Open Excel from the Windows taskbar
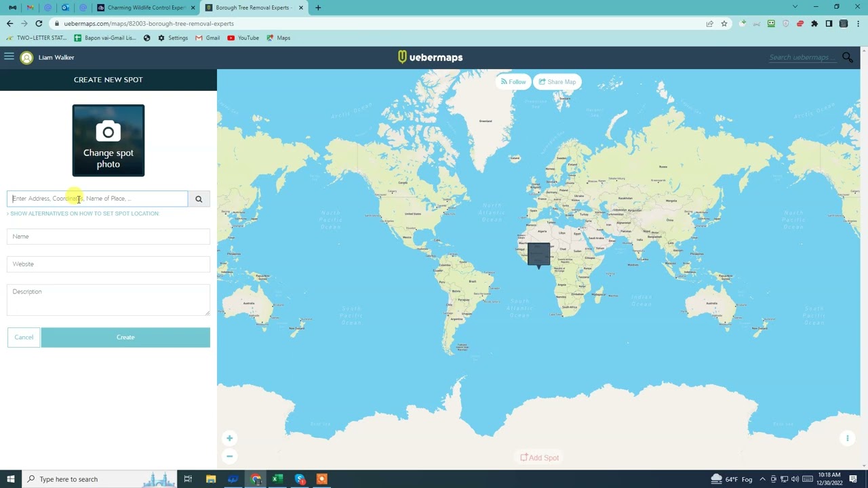Screen dimensions: 868x488 [x=277, y=479]
